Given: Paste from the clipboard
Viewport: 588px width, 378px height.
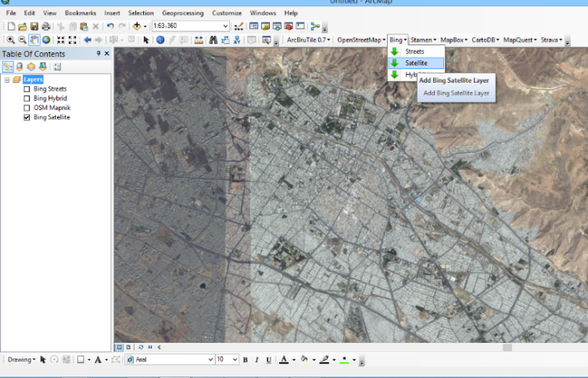Looking at the screenshot, I should click(84, 27).
